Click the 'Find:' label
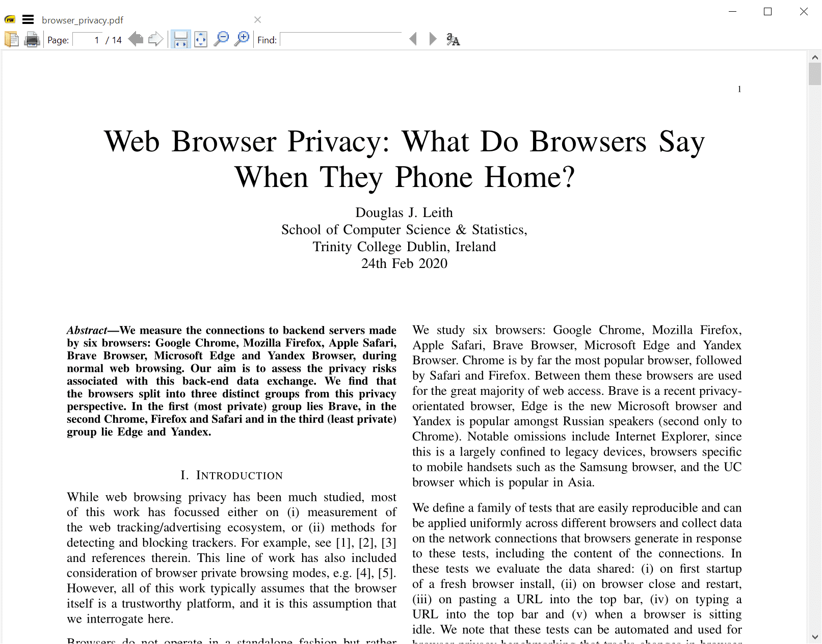This screenshot has height=644, width=822. 267,40
